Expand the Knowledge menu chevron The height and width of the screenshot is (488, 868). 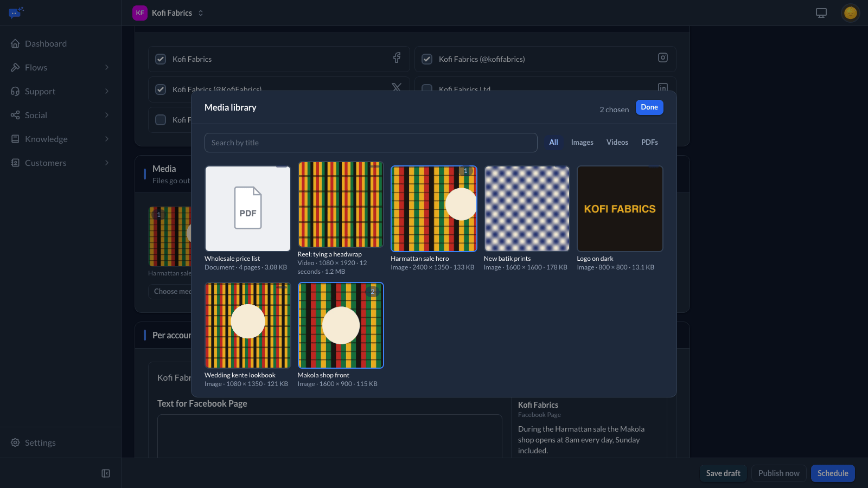pyautogui.click(x=107, y=139)
